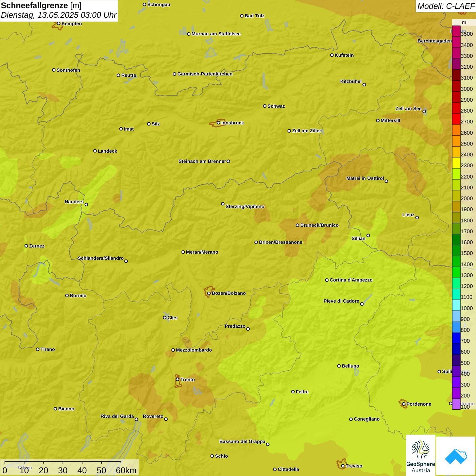The width and height of the screenshot is (476, 476).
Task: Click the 2700 m red legend swatch
Action: coord(456,119)
